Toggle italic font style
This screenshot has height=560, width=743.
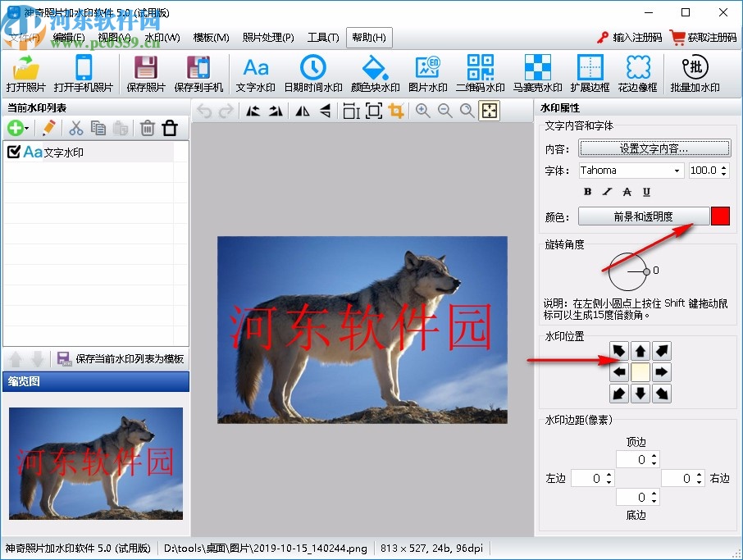pyautogui.click(x=607, y=191)
